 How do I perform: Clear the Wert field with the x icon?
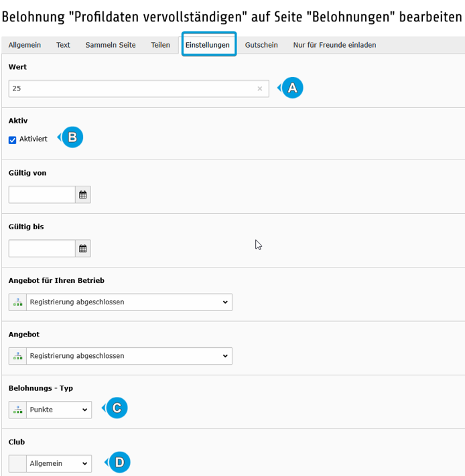(x=260, y=88)
